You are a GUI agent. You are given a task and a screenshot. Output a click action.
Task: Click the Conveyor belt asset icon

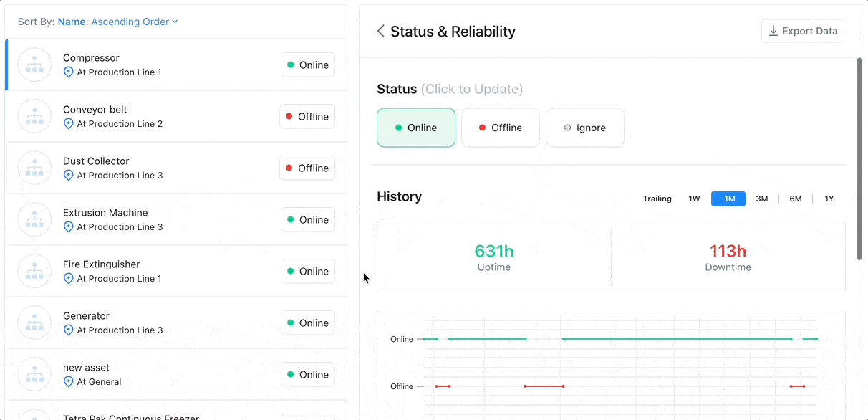tap(34, 116)
